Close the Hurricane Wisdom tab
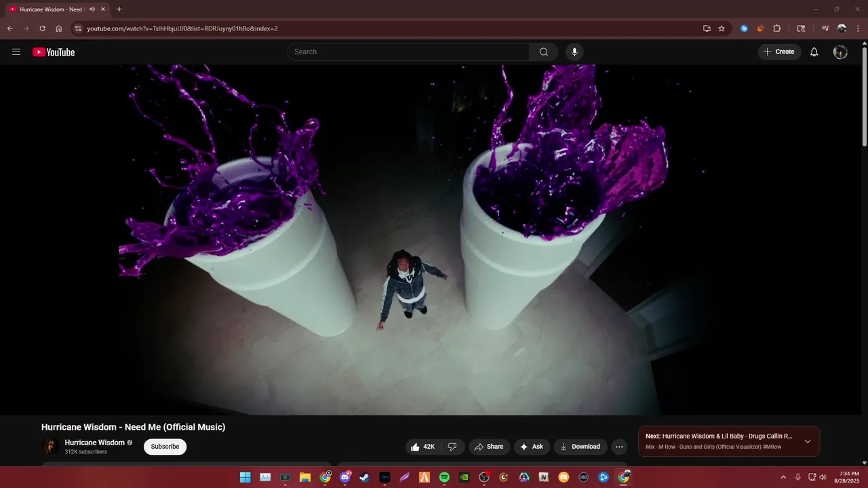The height and width of the screenshot is (488, 868). click(103, 9)
